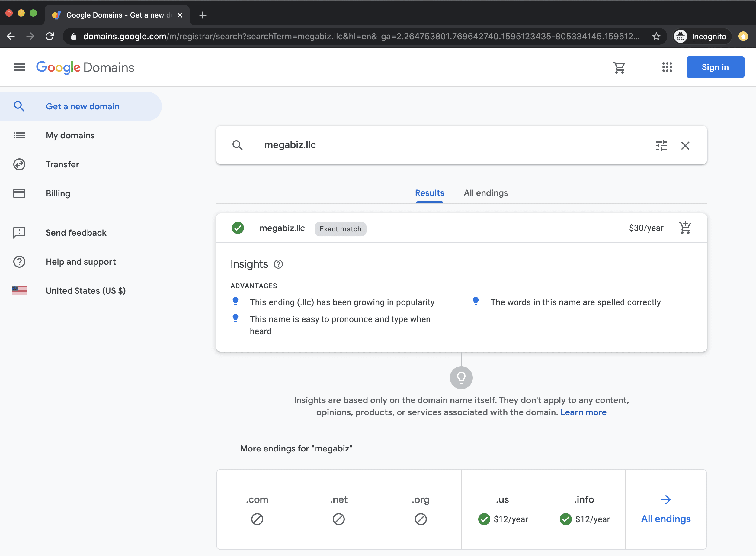Click the $30/year price text

(x=646, y=228)
